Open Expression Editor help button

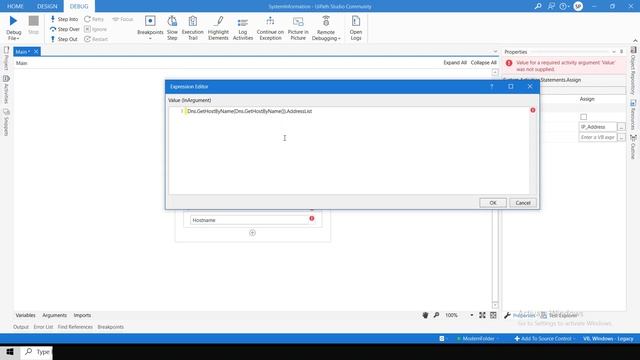coord(491,87)
